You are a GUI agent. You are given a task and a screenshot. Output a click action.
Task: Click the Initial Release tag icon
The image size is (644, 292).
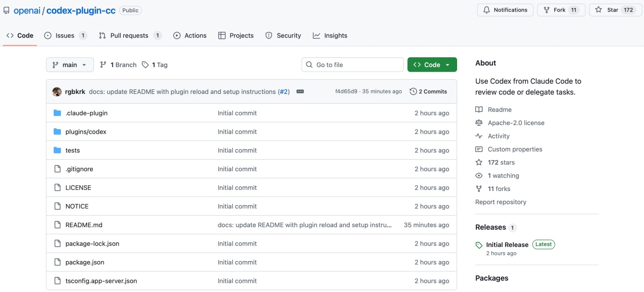coord(479,245)
